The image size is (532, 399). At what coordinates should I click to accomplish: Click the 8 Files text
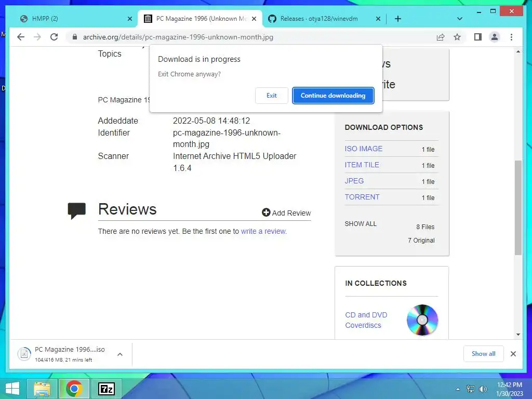click(x=425, y=227)
